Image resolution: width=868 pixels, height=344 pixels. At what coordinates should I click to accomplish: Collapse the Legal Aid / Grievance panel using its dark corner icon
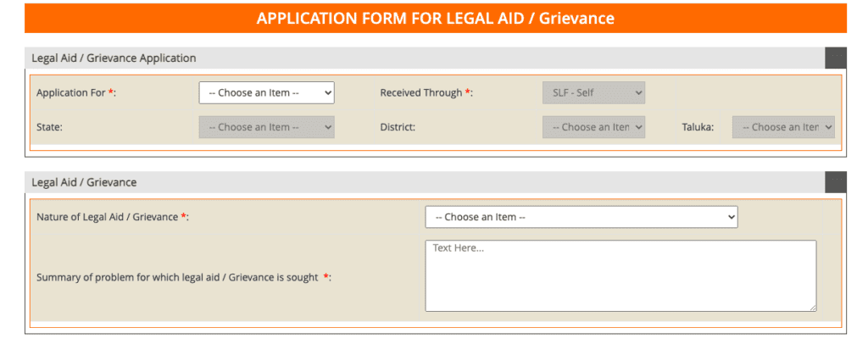coord(835,181)
